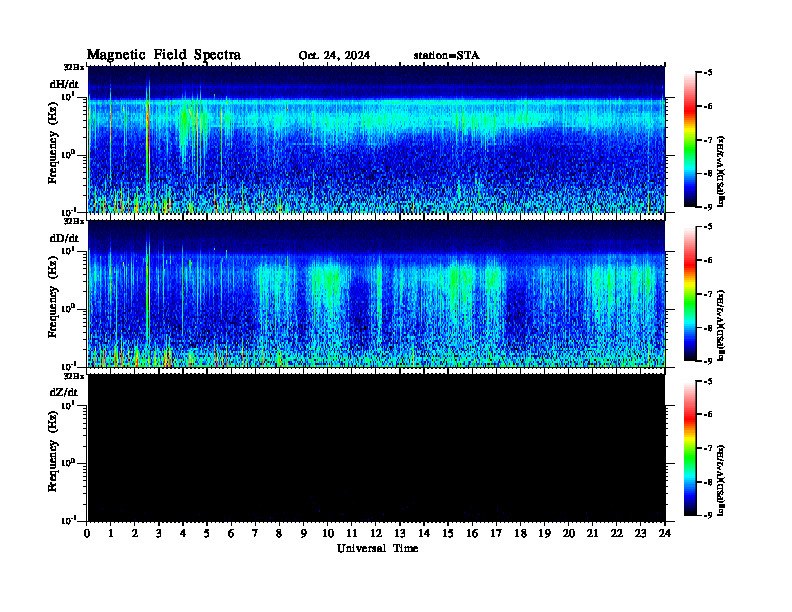Image resolution: width=792 pixels, height=612 pixels.
Task: Click hour "14" on the time axis
Action: click(424, 534)
